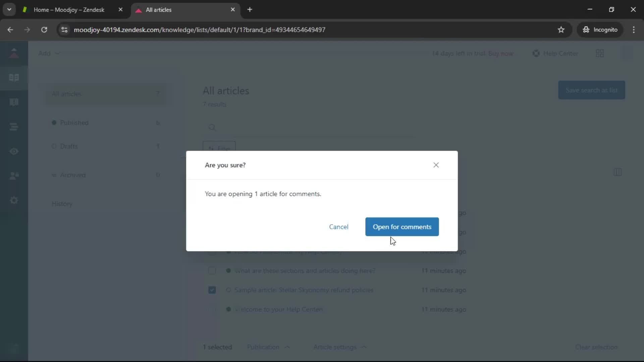
Task: Click the "7 results" count text
Action: [214, 104]
